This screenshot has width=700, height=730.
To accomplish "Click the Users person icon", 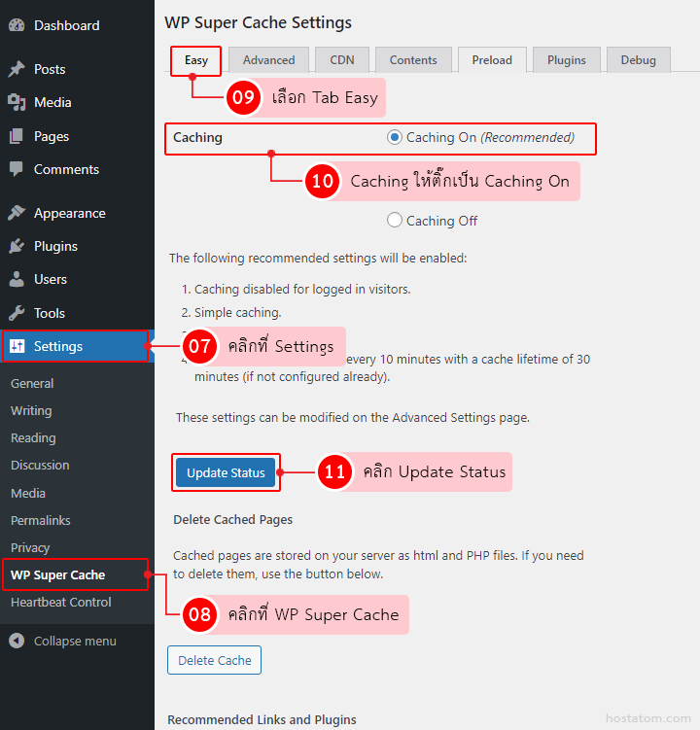I will pos(17,279).
